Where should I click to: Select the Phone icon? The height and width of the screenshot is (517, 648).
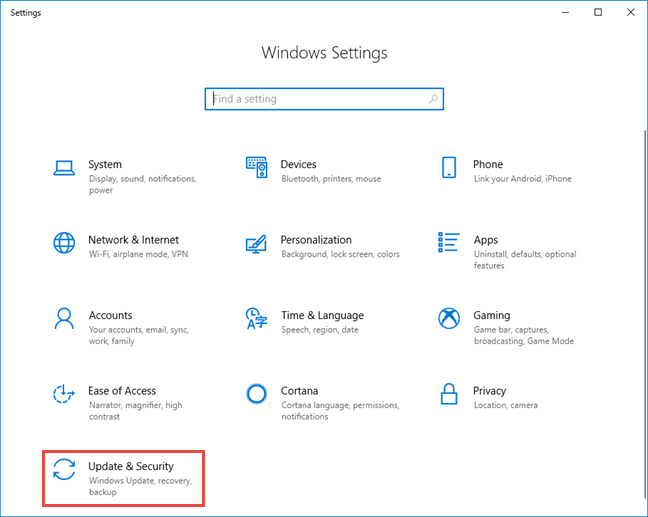[449, 167]
